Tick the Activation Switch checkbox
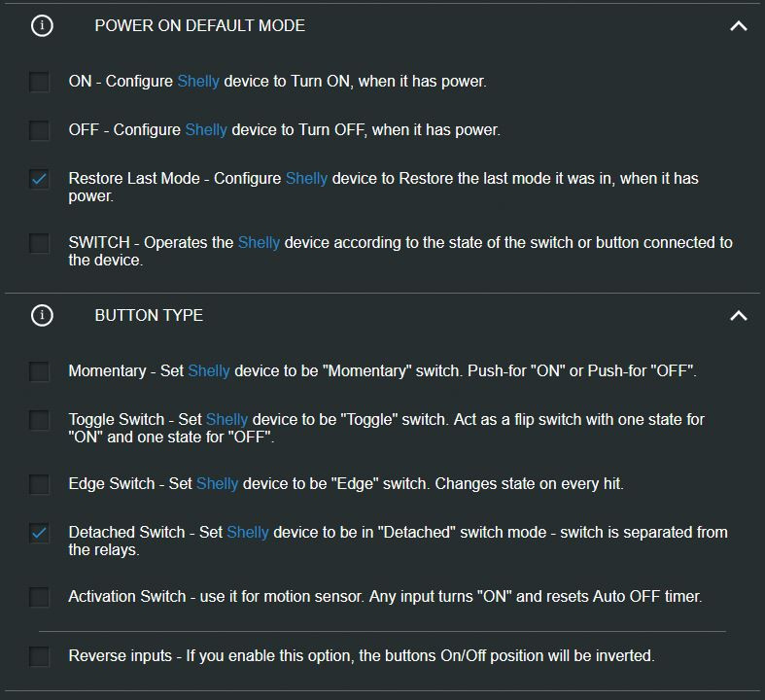 coord(39,597)
